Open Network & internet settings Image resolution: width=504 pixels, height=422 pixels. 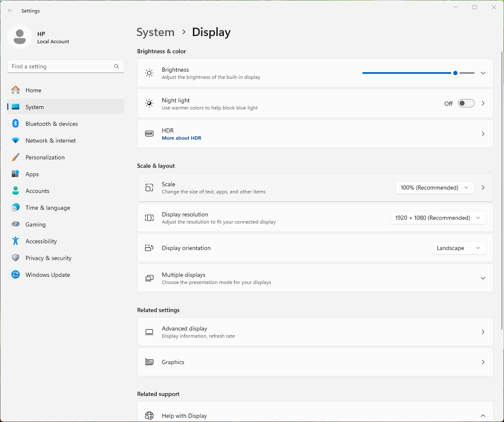pyautogui.click(x=66, y=141)
